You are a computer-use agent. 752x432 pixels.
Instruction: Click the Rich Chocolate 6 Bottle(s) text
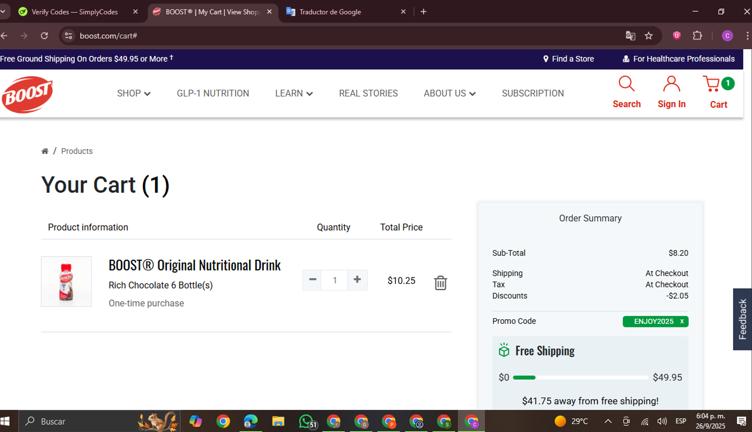[x=161, y=285]
